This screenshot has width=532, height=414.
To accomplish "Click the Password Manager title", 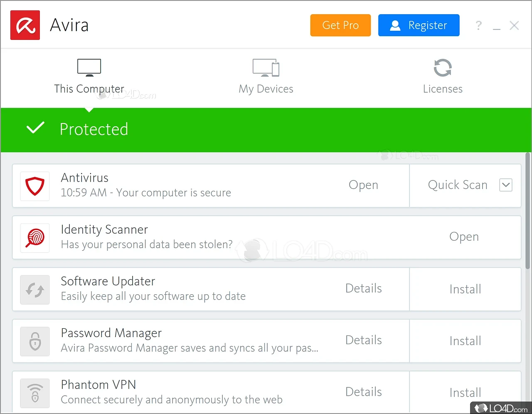I will click(x=111, y=333).
